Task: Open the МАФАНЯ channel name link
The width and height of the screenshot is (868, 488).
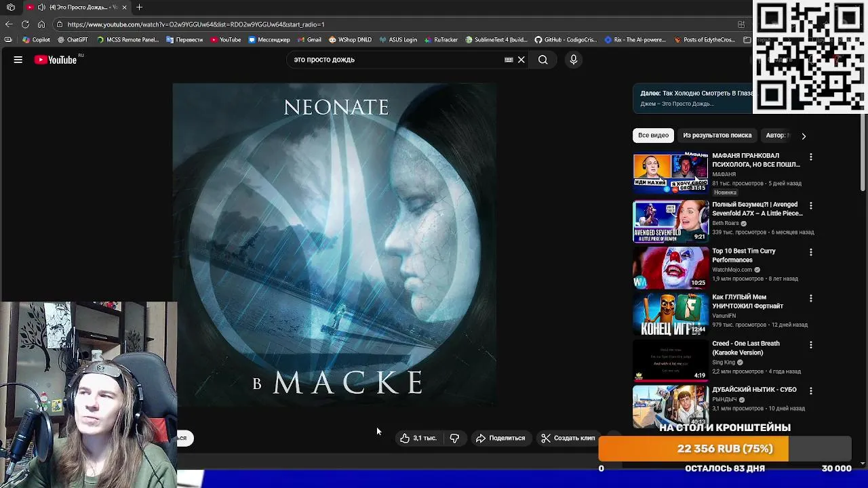Action: (724, 174)
